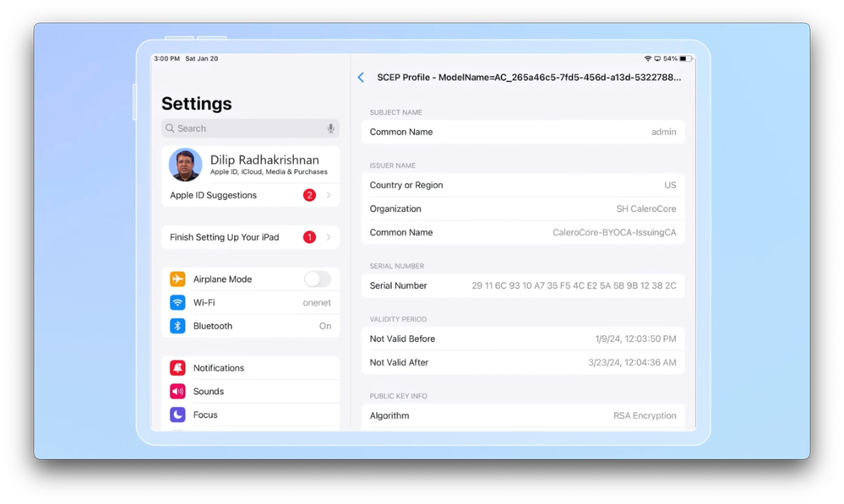This screenshot has height=504, width=844.
Task: Select the Organization SH CaleroCore row
Action: [523, 209]
